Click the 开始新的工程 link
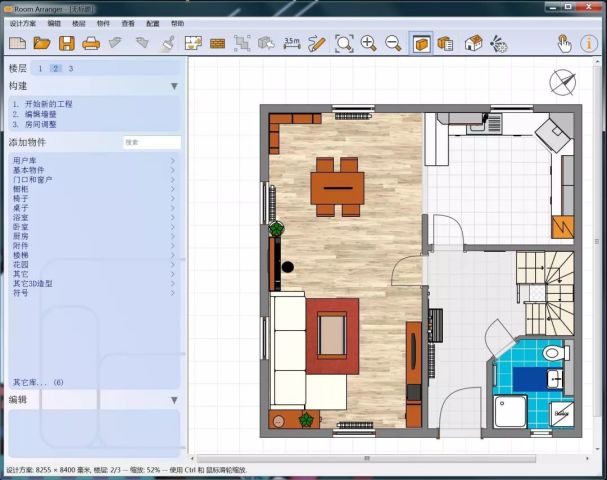This screenshot has height=480, width=607. (x=48, y=104)
